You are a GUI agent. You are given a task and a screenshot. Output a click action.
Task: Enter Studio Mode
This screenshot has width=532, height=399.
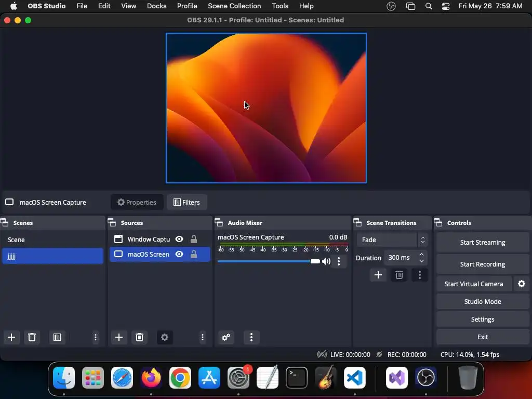[482, 301]
